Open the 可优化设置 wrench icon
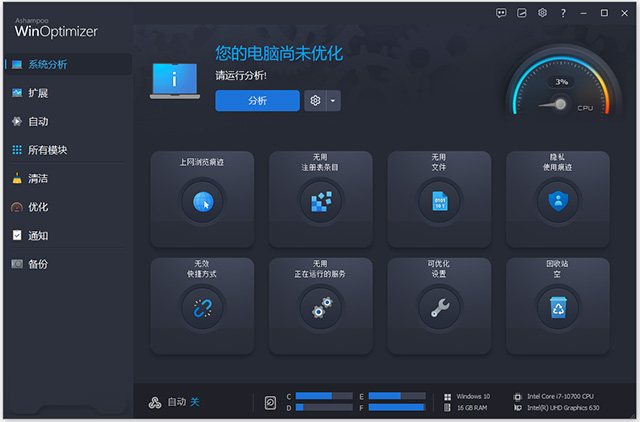 click(440, 308)
